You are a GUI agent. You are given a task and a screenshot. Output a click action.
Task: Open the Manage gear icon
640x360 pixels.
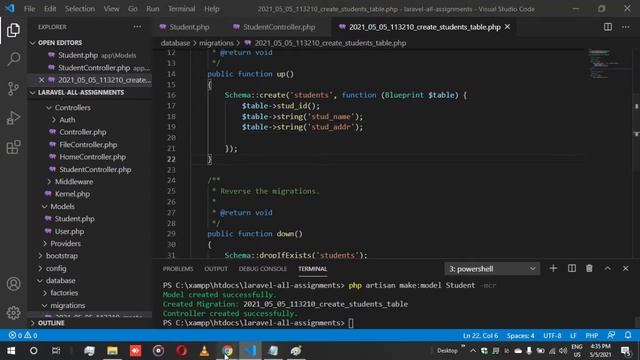tap(13, 313)
